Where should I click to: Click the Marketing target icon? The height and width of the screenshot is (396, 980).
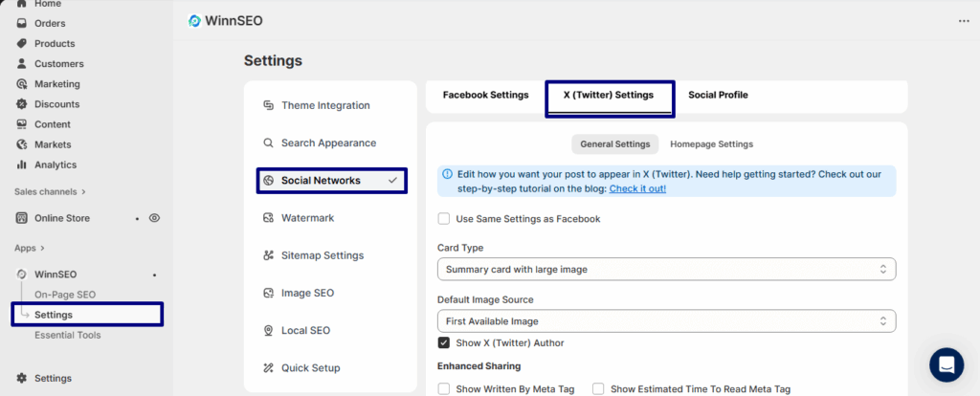22,84
